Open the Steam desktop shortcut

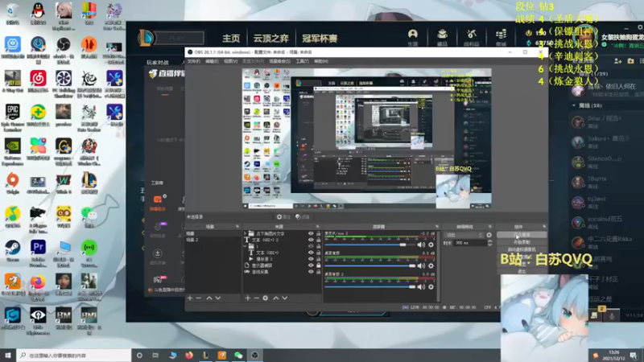[x=13, y=251]
